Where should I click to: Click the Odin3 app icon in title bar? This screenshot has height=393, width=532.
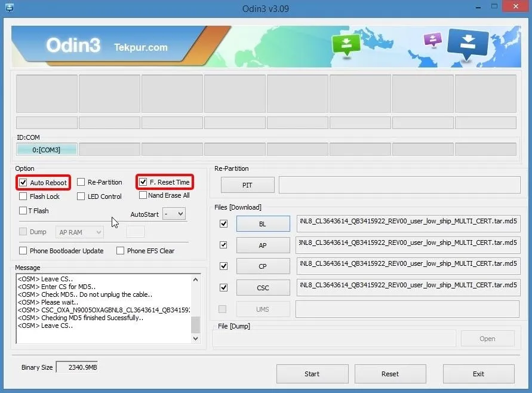[10, 8]
